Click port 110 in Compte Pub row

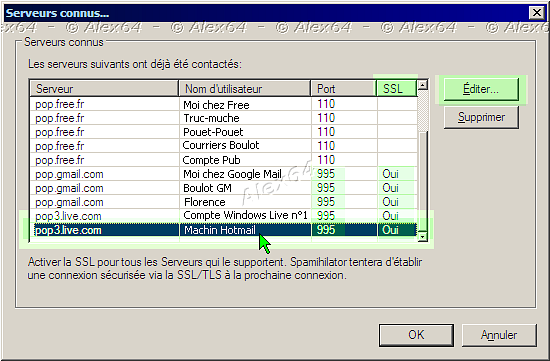click(x=326, y=160)
